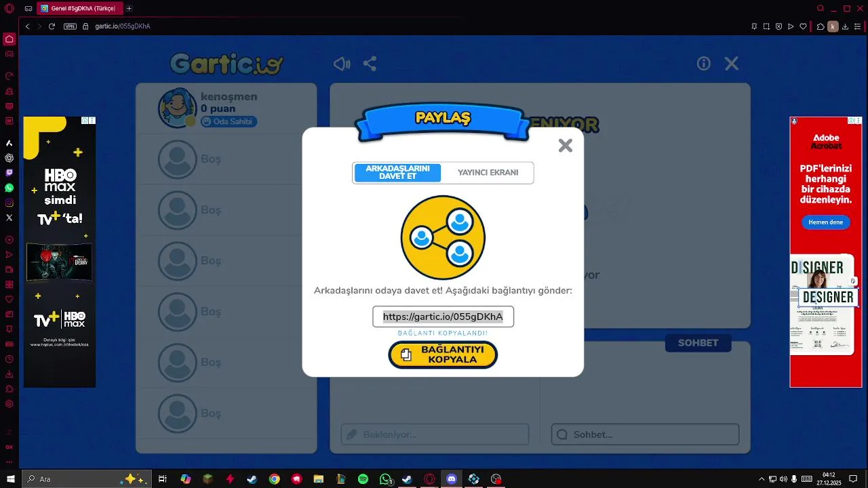Click the Bekleniyor answer input field

pos(435,434)
